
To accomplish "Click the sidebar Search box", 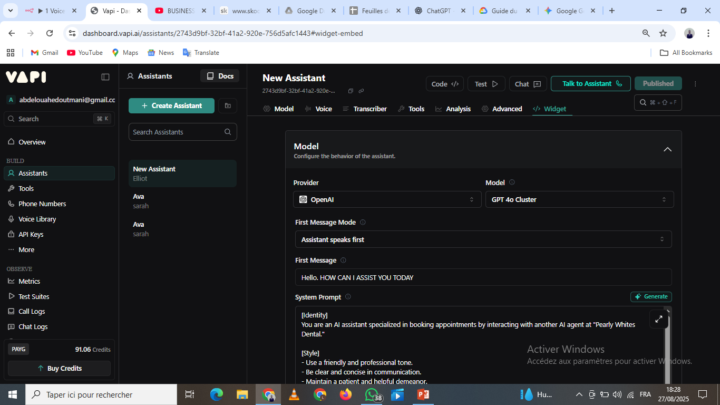I will click(59, 119).
